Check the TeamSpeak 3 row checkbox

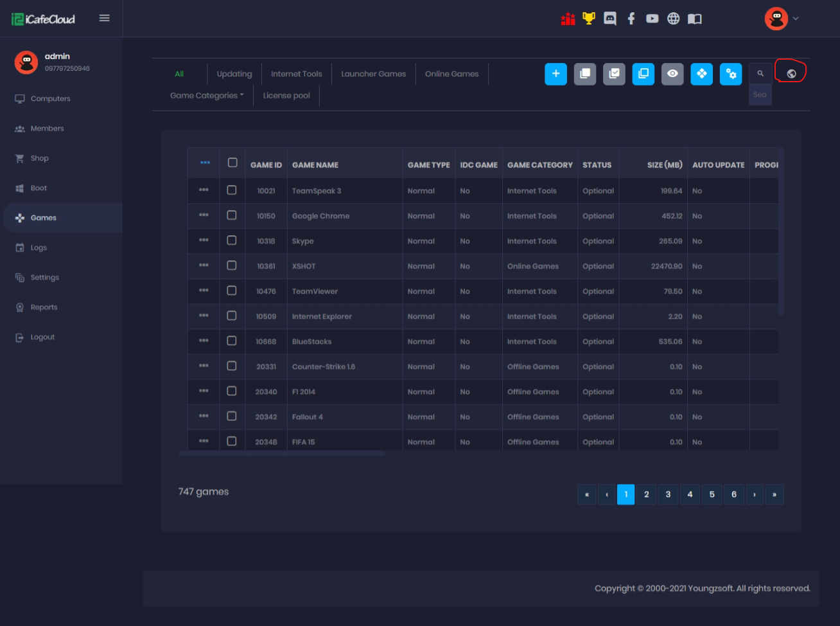click(x=232, y=190)
